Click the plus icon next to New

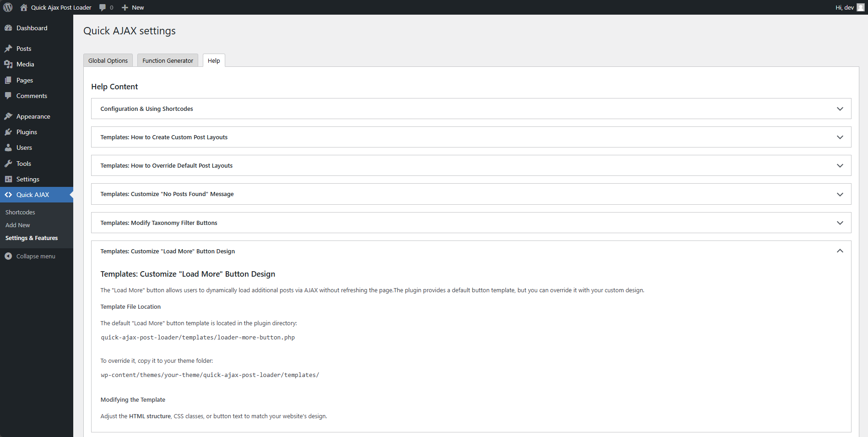125,7
